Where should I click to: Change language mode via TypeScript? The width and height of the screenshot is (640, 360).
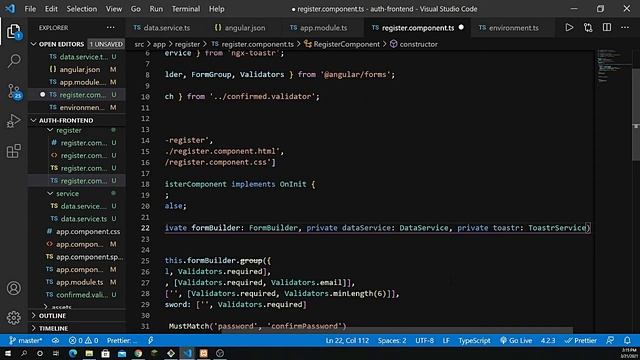tap(474, 340)
